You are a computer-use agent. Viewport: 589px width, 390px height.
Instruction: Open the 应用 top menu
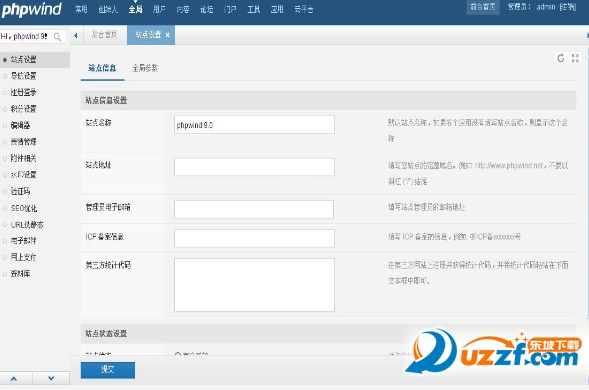277,9
